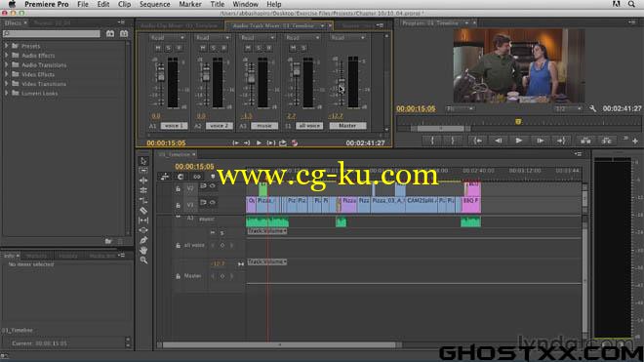This screenshot has height=362, width=644.
Task: Select the Razor tool
Action: [143, 211]
